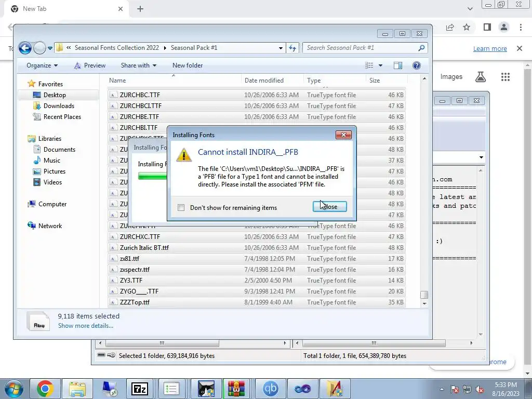Open new Chrome tab with plus
This screenshot has height=399, width=532.
(140, 9)
